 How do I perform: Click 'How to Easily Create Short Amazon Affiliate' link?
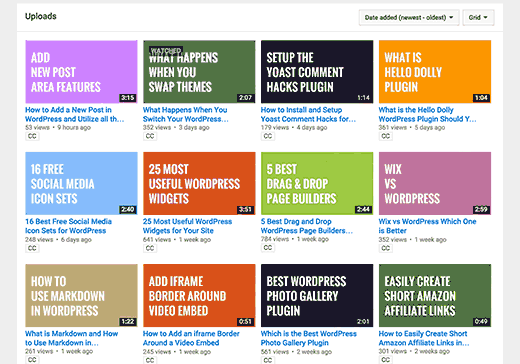(x=424, y=338)
